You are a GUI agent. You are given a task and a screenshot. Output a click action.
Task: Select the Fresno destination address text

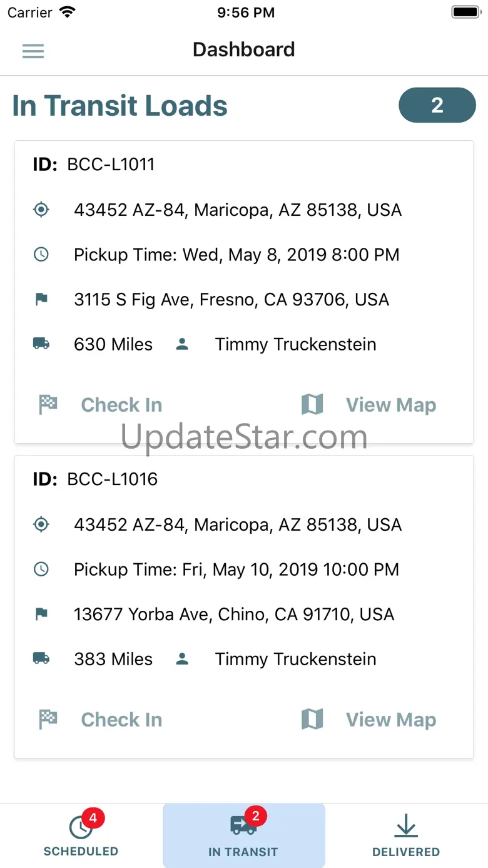click(231, 300)
